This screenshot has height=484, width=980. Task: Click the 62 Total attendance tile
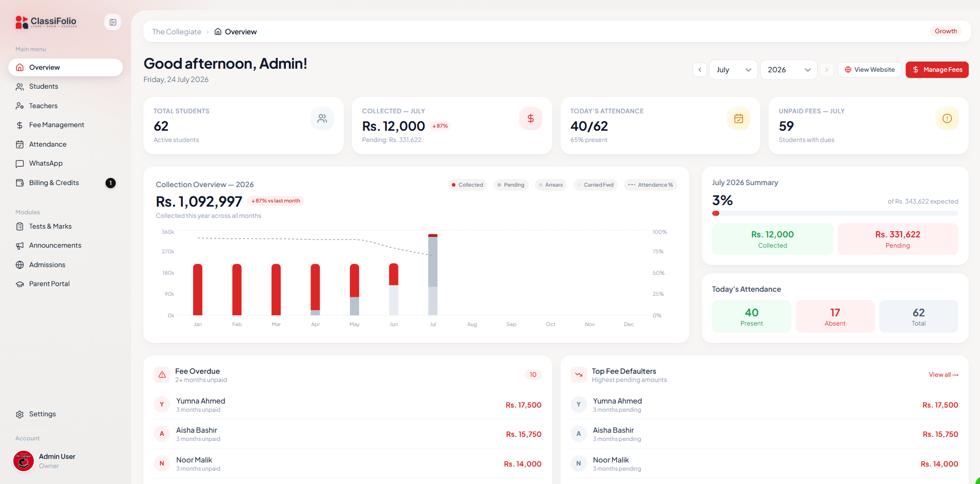919,316
